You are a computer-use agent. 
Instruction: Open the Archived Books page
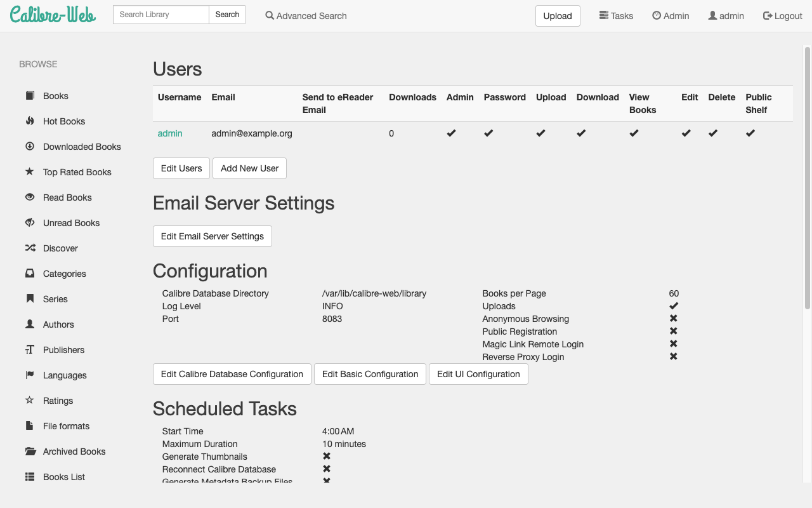pyautogui.click(x=74, y=451)
